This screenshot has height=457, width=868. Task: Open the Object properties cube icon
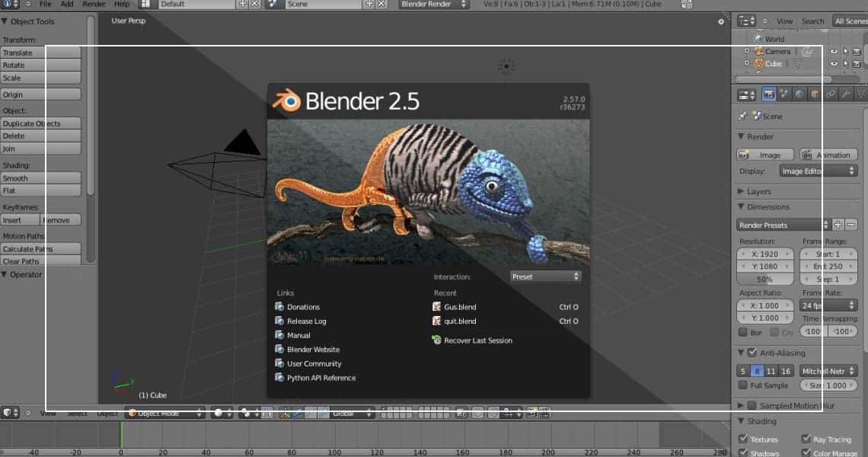[x=815, y=94]
